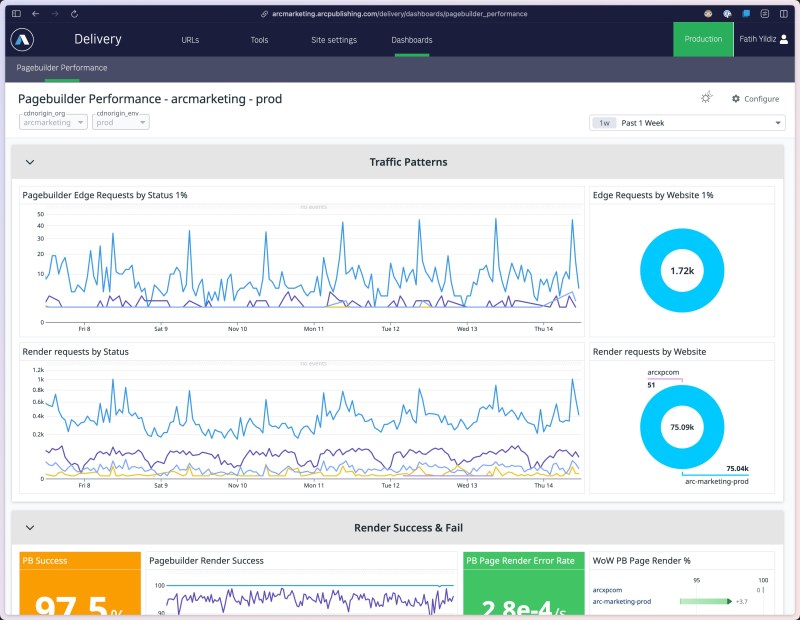Open the Fatih Yildiz user profile icon
Viewport: 800px width, 620px height.
click(784, 39)
